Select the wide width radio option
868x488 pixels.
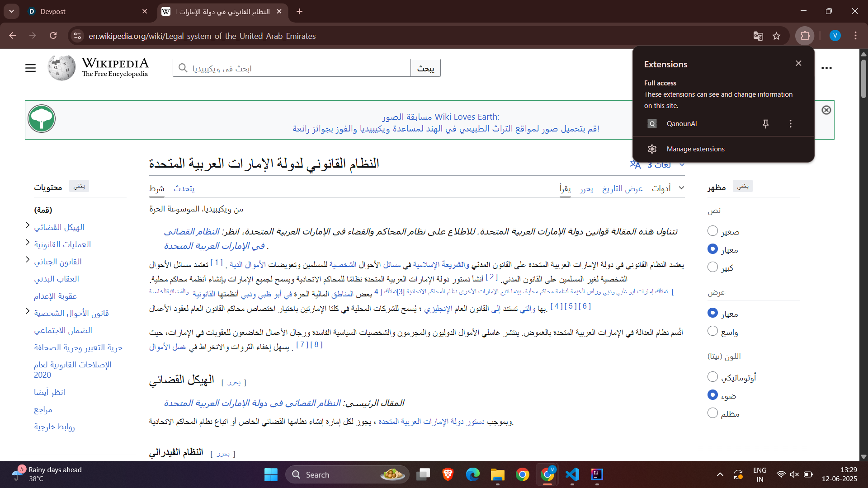point(712,331)
